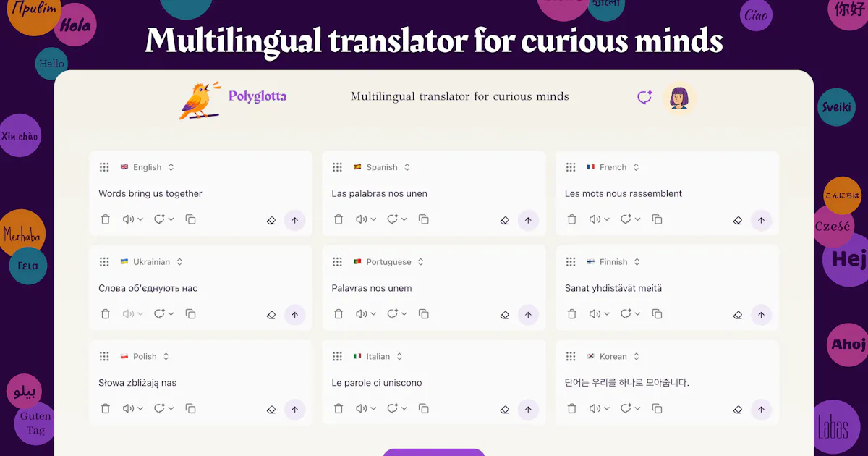Erase the Korean card's text

click(738, 410)
